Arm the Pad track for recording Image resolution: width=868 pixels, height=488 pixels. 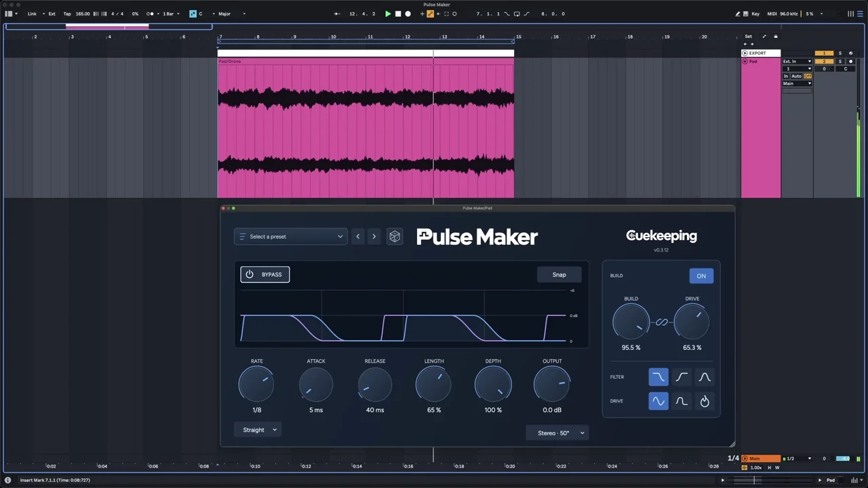(851, 61)
